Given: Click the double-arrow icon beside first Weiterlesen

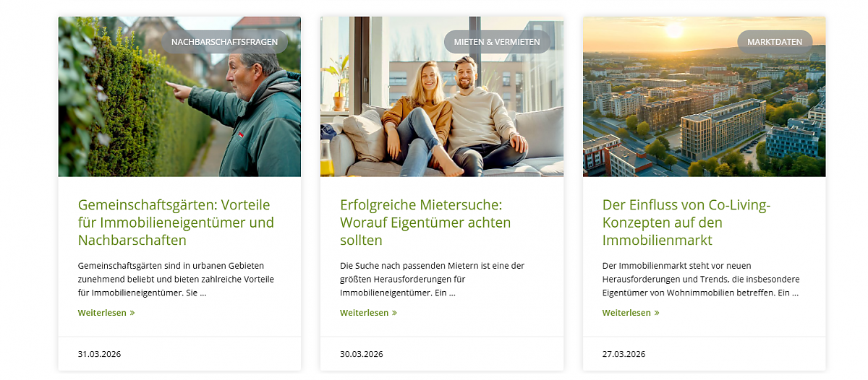Looking at the screenshot, I should [132, 314].
